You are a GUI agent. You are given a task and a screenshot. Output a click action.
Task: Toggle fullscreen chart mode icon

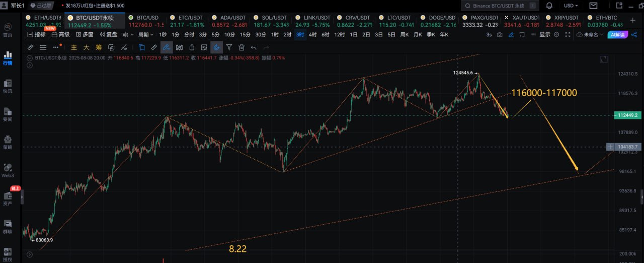(568, 35)
